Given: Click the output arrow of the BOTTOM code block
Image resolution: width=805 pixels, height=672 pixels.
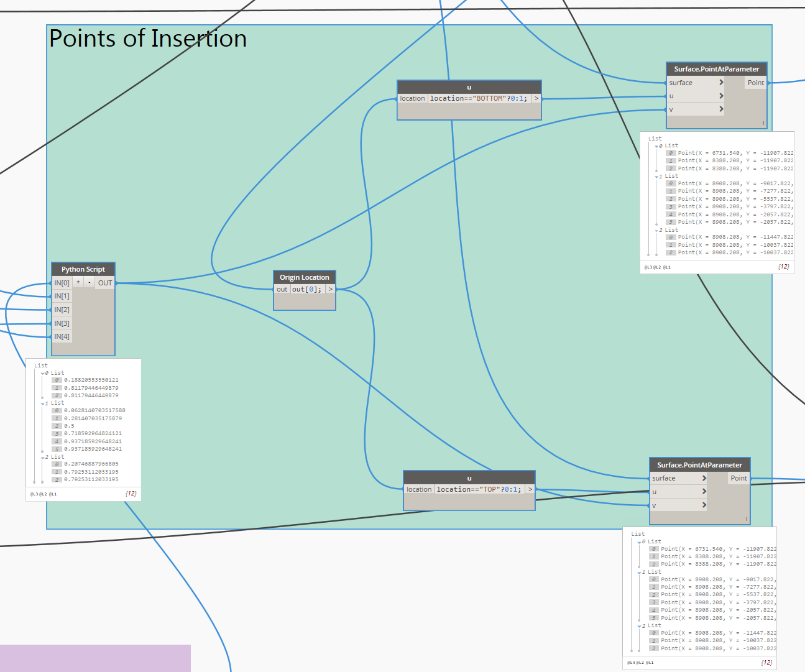Looking at the screenshot, I should pos(536,98).
